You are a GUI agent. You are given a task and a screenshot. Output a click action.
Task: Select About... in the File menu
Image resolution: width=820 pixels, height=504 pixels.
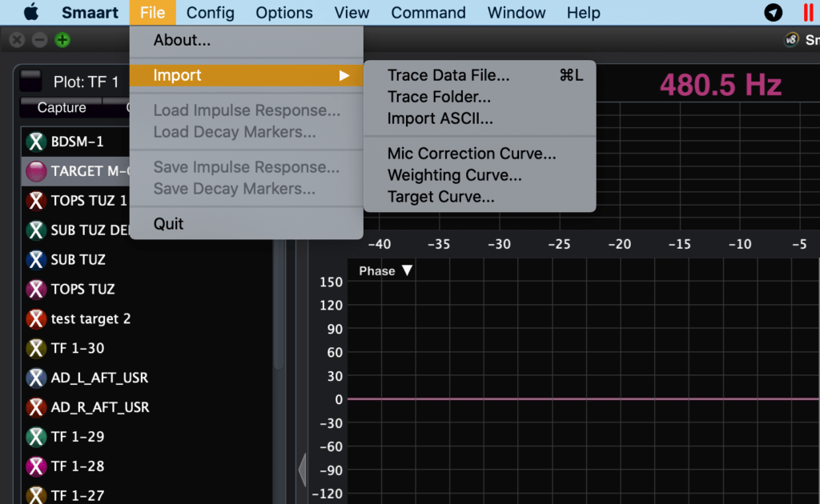(247, 40)
